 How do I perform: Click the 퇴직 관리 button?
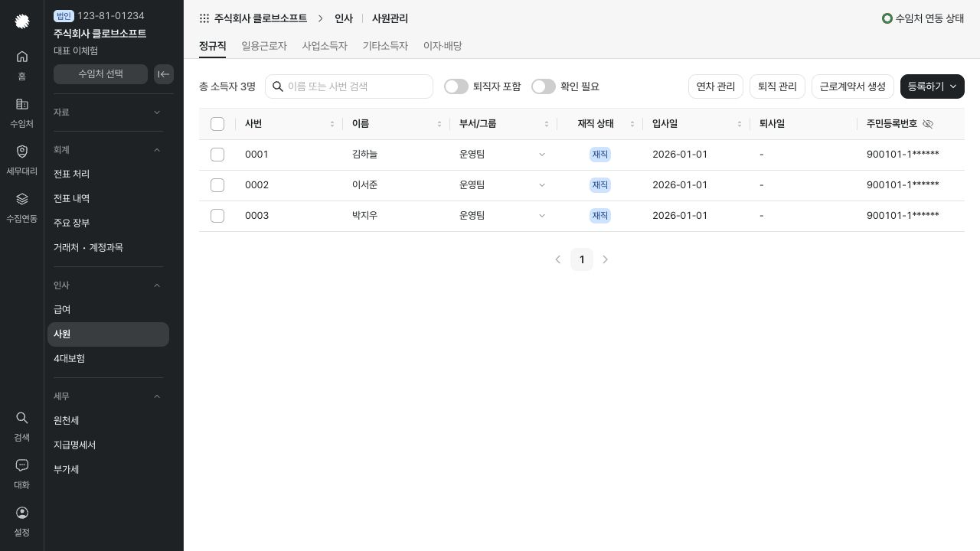point(777,86)
